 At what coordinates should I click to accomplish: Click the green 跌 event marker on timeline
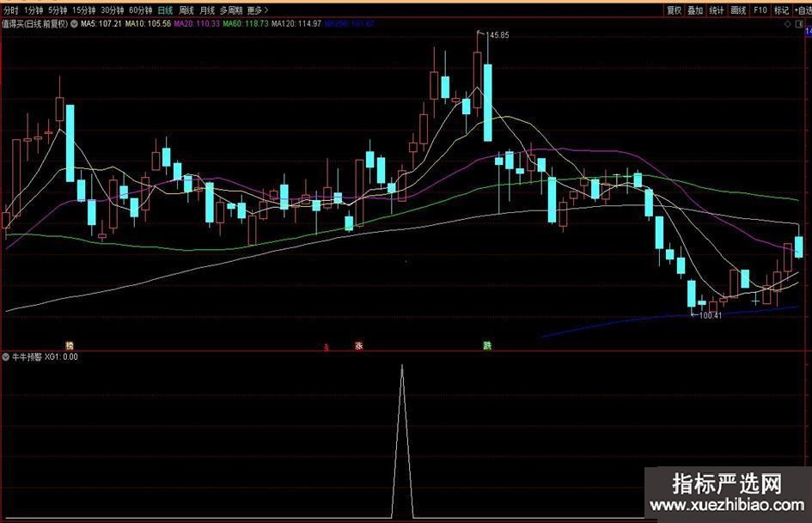(487, 345)
